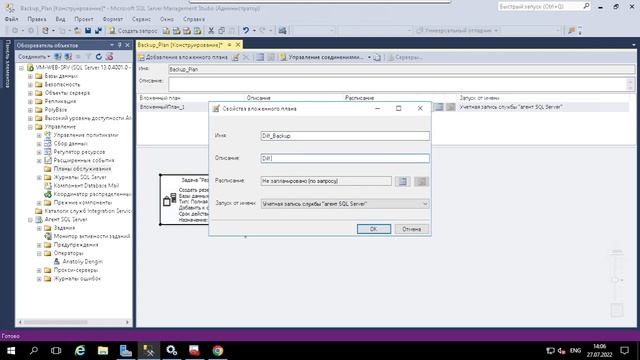Click the Open File folder icon in the toolbar
The image size is (640, 360).
coord(77,31)
